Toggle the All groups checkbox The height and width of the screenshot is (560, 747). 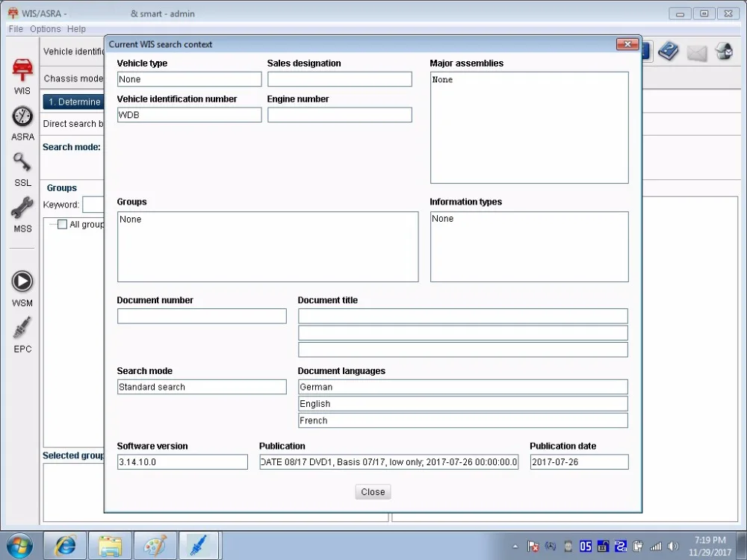(x=63, y=224)
